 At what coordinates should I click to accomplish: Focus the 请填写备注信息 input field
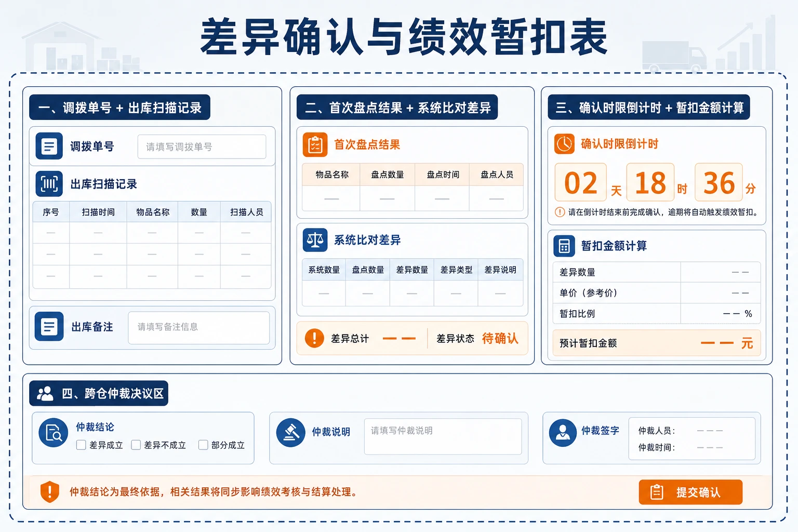point(199,327)
